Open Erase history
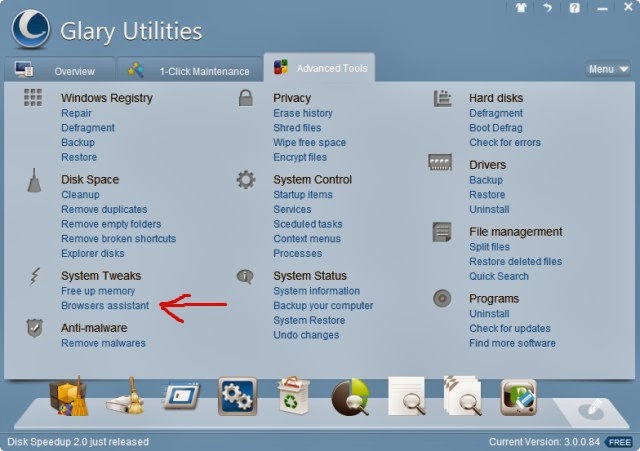Viewport: 640px width, 451px height. [x=303, y=113]
